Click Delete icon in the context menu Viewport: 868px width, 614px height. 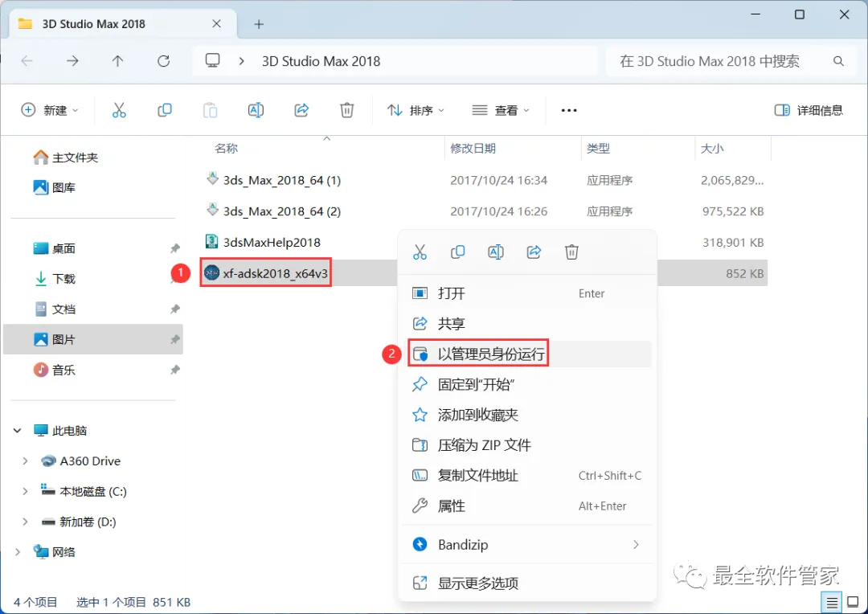pos(571,252)
